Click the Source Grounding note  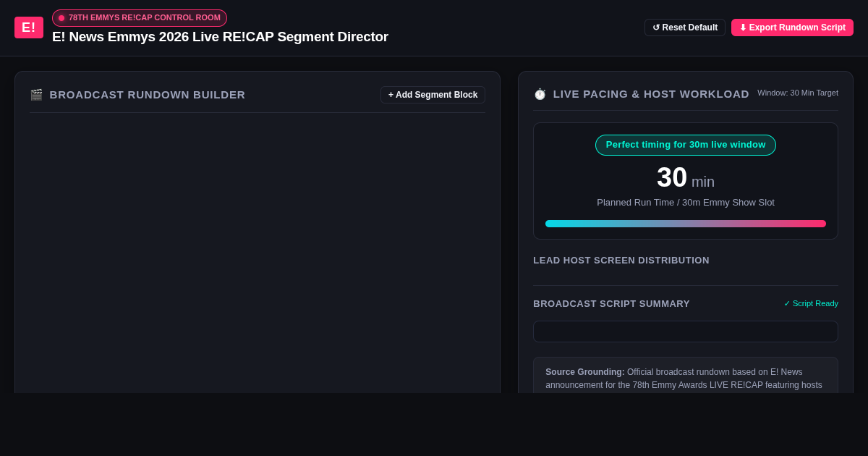tap(686, 376)
